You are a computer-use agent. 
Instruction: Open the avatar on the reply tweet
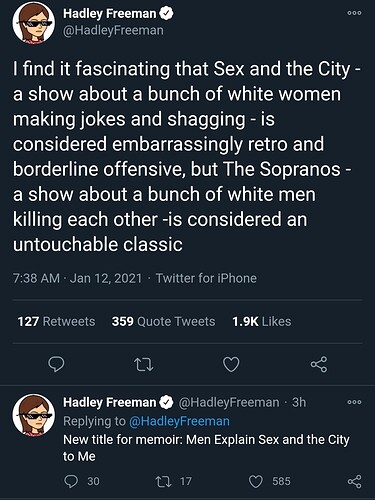[x=34, y=415]
